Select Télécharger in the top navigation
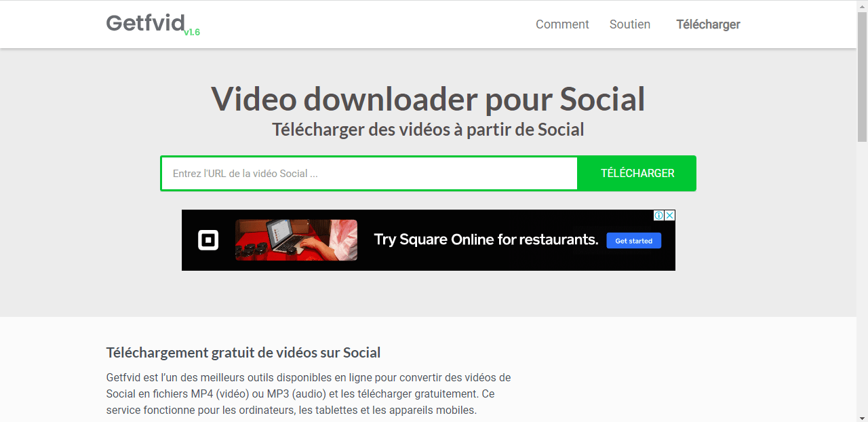This screenshot has width=868, height=422. 708,24
